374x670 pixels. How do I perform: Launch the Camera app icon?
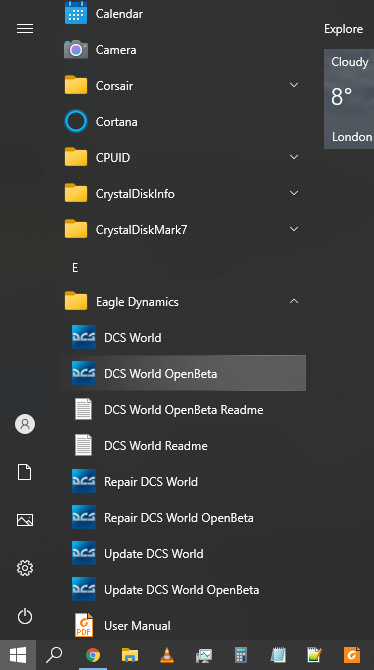point(76,50)
